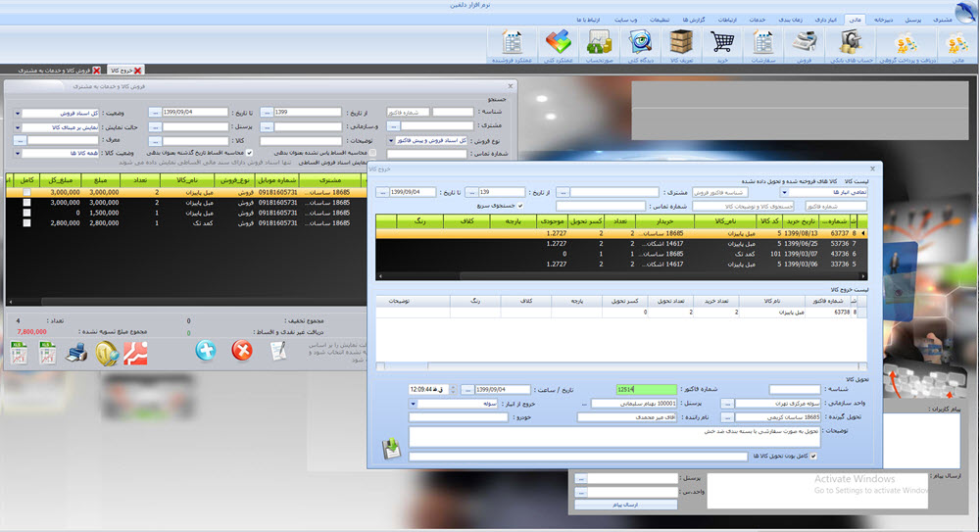
Task: Click second XLS export icon in sales window
Action: tap(47, 354)
